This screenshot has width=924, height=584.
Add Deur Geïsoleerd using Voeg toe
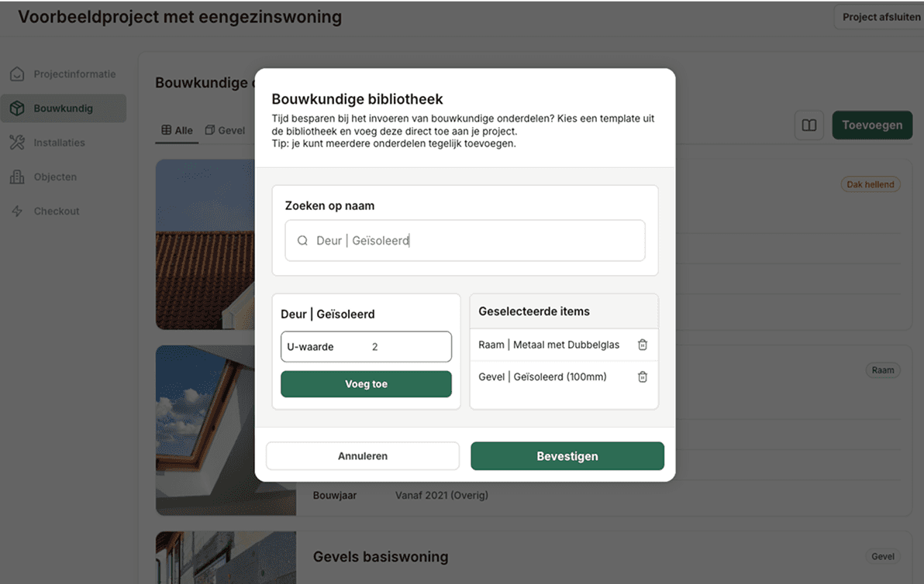point(366,383)
